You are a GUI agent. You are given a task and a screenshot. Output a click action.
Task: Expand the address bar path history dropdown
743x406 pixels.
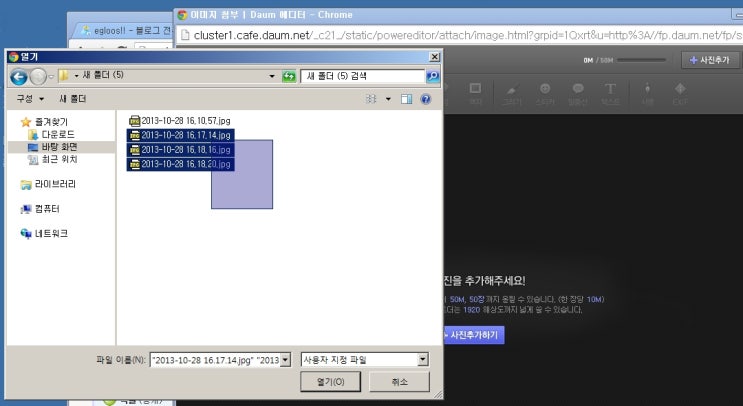(x=272, y=76)
